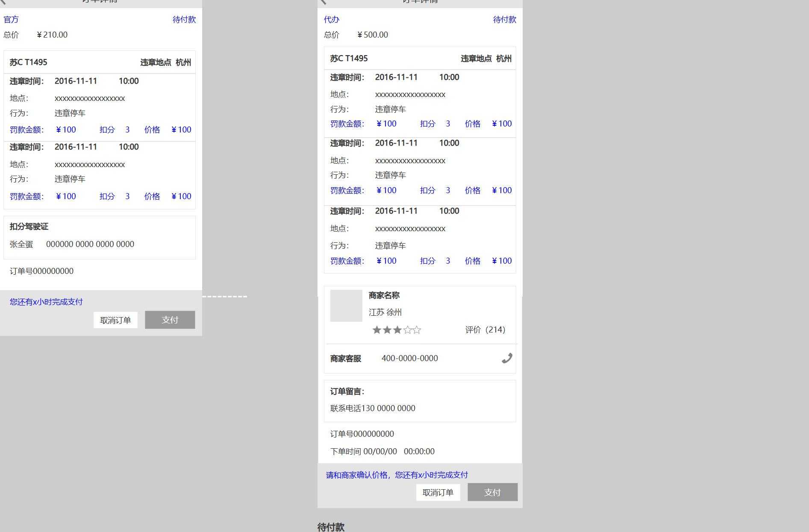The height and width of the screenshot is (532, 809).
Task: Click the 支付 button on the 官方 order
Action: point(170,320)
